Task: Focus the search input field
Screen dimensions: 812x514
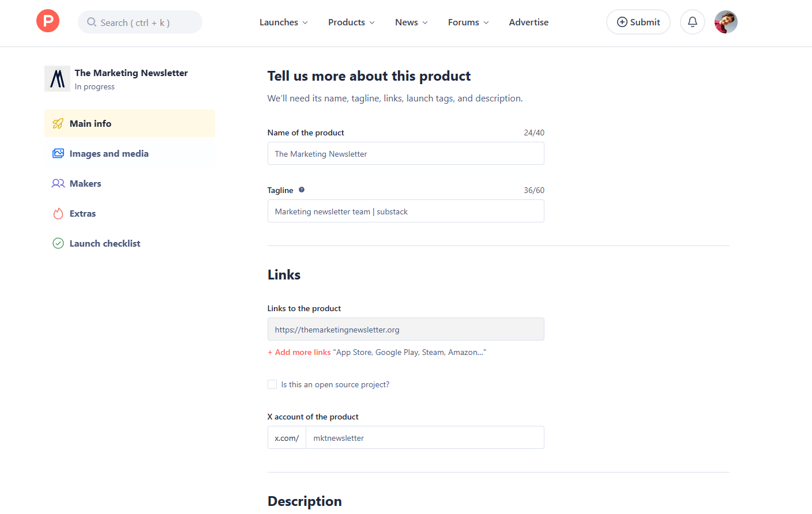Action: (140, 22)
